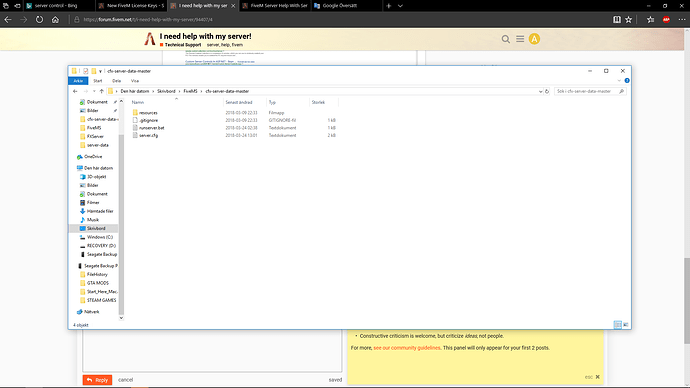Click the browser refresh icon
The width and height of the screenshot is (690, 388).
[x=40, y=19]
